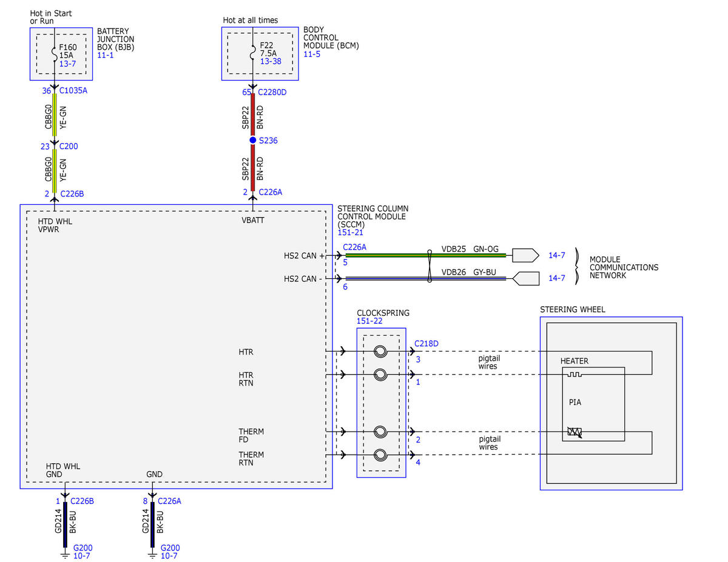Click the HEATER resistor symbol in steering wheel
Image resolution: width=728 pixels, height=562 pixels.
pos(573,375)
